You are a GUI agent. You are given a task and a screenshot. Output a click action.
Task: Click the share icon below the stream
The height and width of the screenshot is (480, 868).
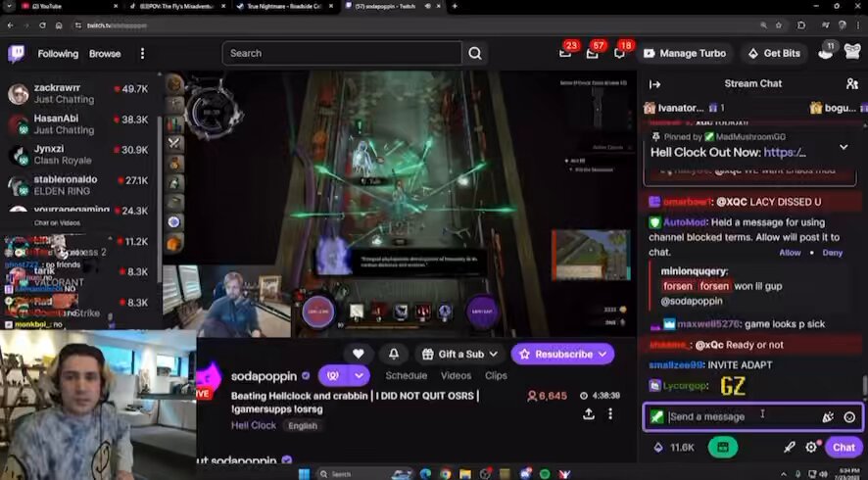(x=589, y=413)
